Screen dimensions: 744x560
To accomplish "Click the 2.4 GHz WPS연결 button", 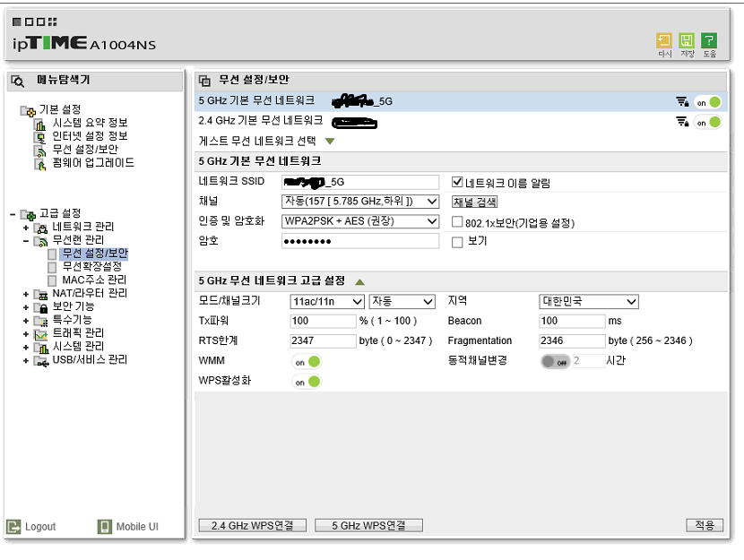I will [253, 525].
